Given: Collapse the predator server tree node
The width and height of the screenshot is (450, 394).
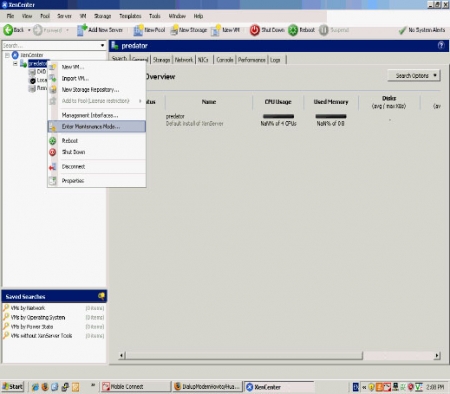Looking at the screenshot, I should 15,63.
